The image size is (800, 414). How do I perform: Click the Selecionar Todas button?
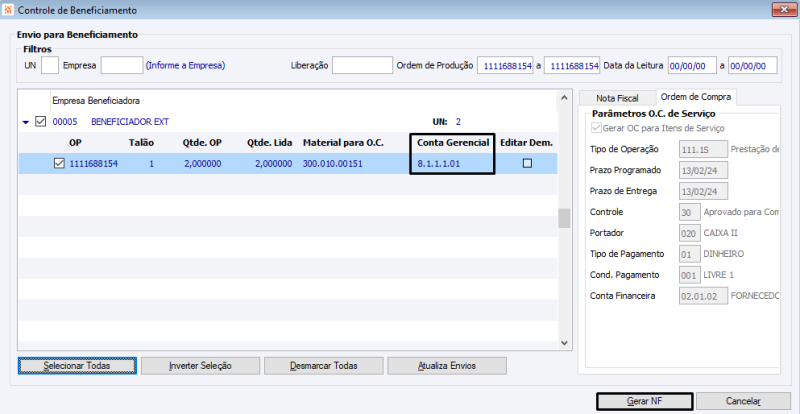(x=77, y=366)
